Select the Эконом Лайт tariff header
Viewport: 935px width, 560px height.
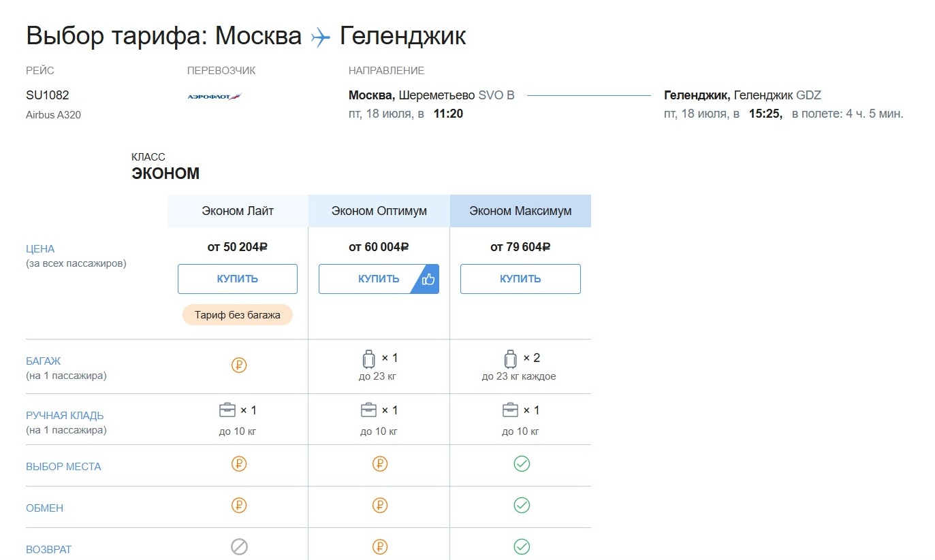[238, 211]
